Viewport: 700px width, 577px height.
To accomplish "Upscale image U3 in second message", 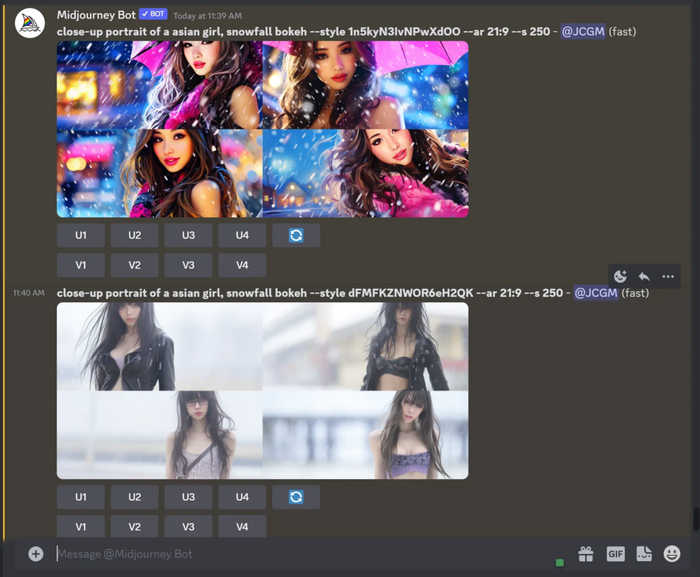I will (188, 497).
